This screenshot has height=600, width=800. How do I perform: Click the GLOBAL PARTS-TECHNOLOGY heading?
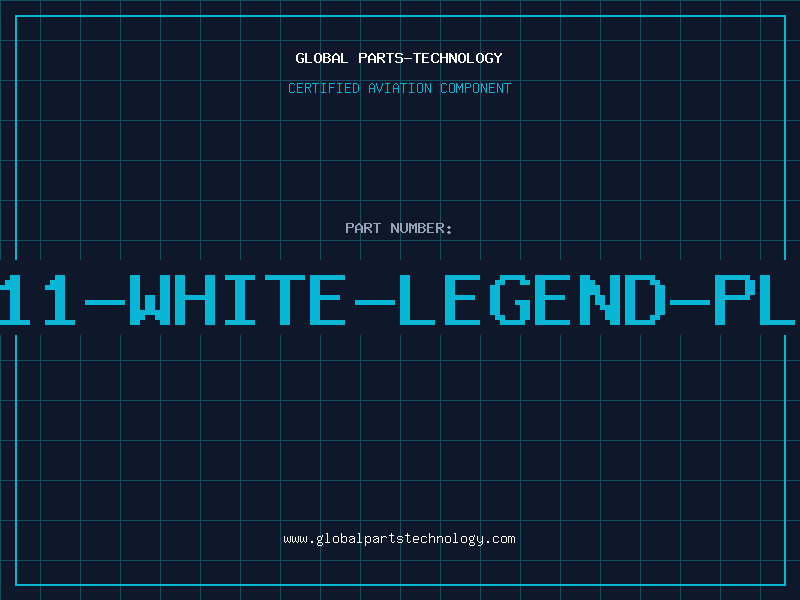click(399, 58)
